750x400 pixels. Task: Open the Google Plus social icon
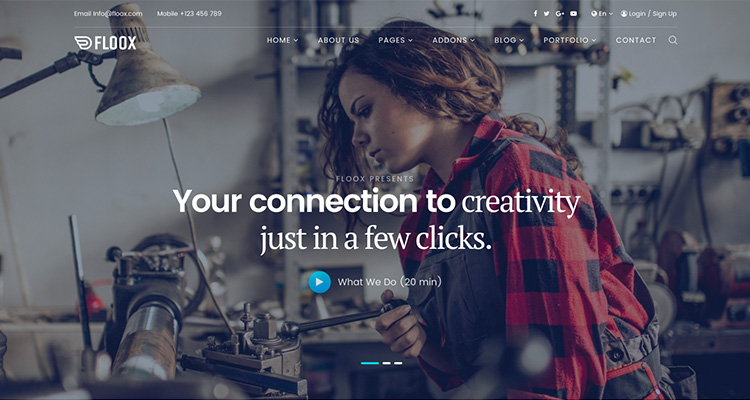tap(560, 14)
